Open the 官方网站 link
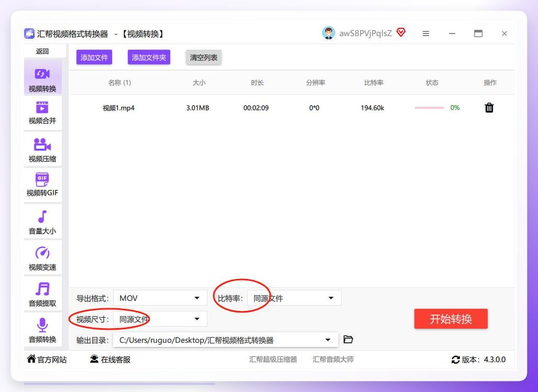538x392 pixels. pos(47,360)
